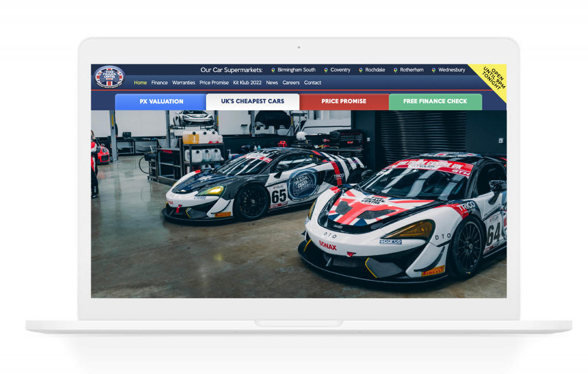Click the Rotherham map pin icon
588x374 pixels.
coord(395,70)
